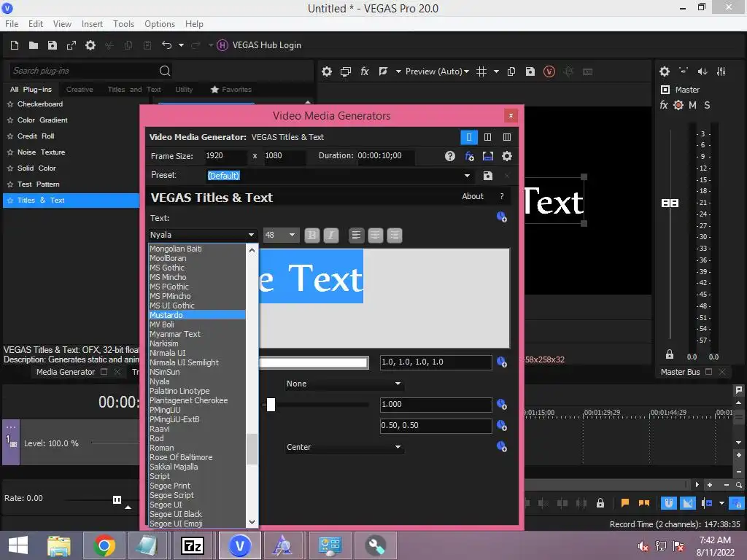This screenshot has height=560, width=747.
Task: Save preview snapshot to file icon
Action: pos(530,71)
